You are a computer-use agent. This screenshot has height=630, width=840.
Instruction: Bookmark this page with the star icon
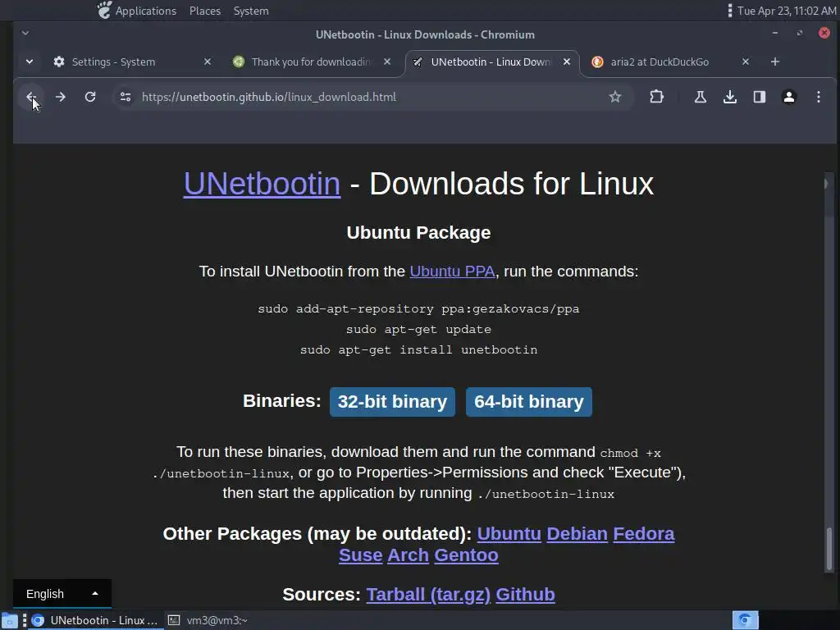click(615, 97)
